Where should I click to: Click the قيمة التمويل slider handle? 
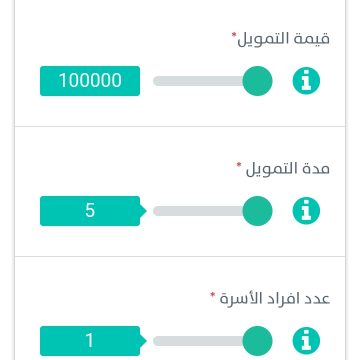pyautogui.click(x=257, y=81)
